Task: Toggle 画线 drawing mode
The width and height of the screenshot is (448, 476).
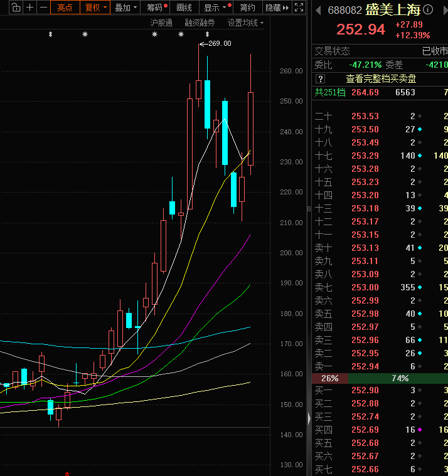Action: pyautogui.click(x=184, y=8)
